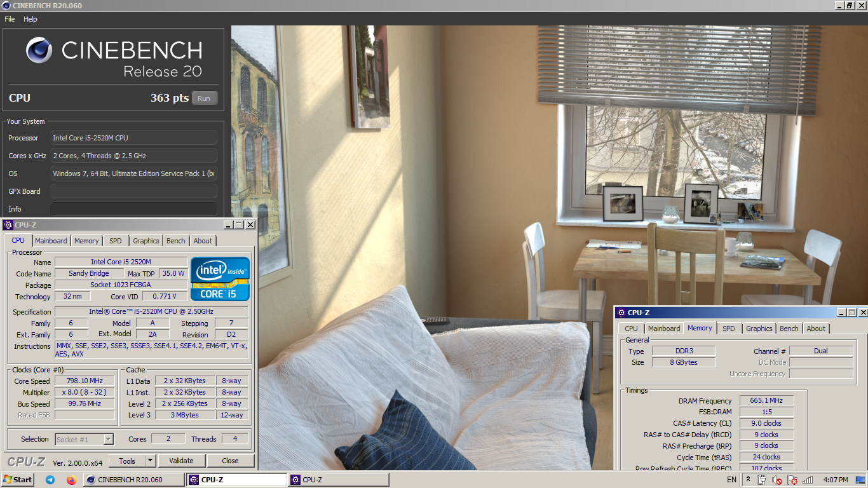
Task: Switch to Memory tab in CPU-Z CPU window
Action: 86,241
